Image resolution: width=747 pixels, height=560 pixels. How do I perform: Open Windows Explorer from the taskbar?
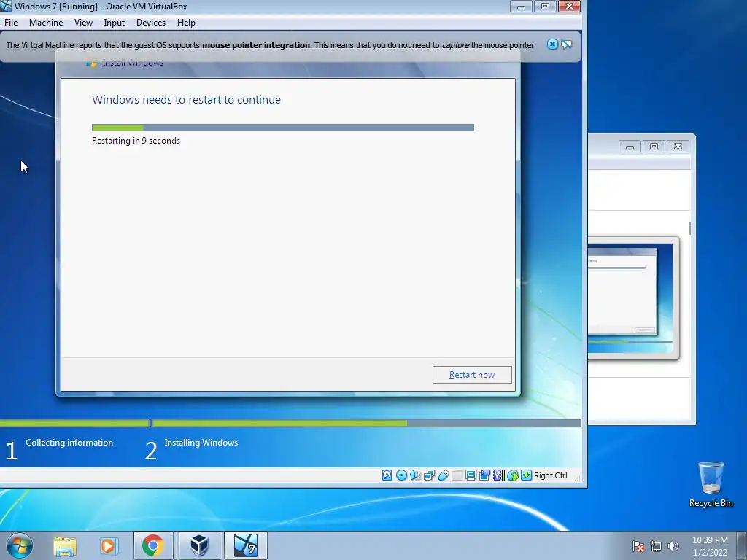click(x=65, y=545)
